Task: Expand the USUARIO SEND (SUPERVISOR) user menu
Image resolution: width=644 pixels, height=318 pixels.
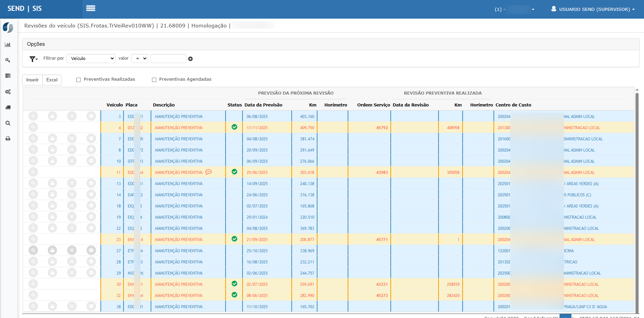Action: pos(593,9)
